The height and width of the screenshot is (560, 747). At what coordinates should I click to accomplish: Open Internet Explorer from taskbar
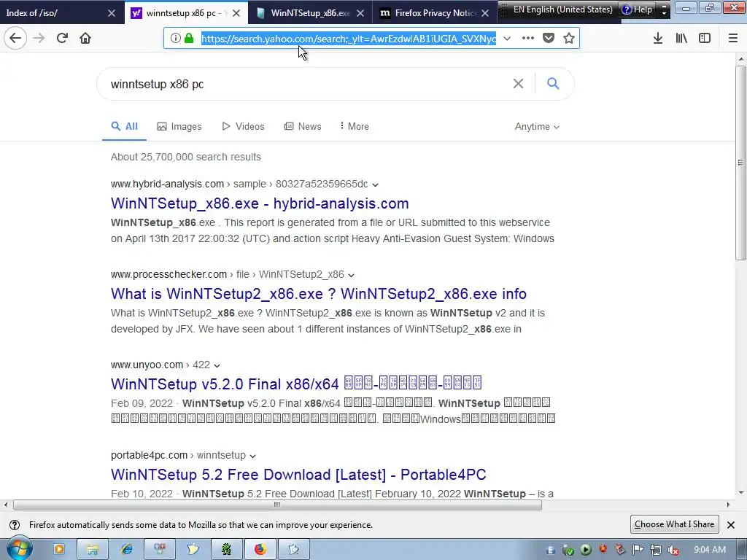126,549
